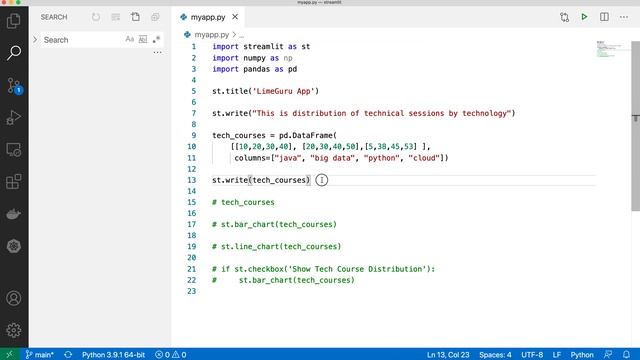The image size is (640, 360).
Task: Click import pandas as pd on line 3
Action: click(x=254, y=69)
